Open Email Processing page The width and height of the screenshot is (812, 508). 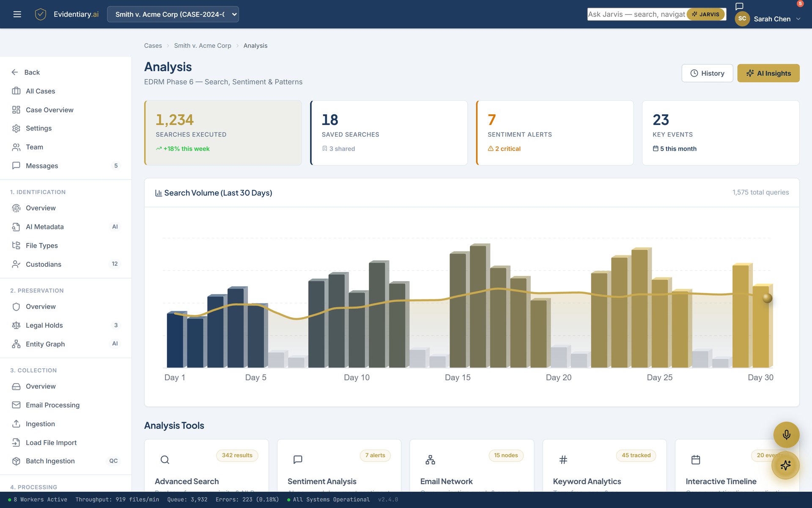[66, 405]
